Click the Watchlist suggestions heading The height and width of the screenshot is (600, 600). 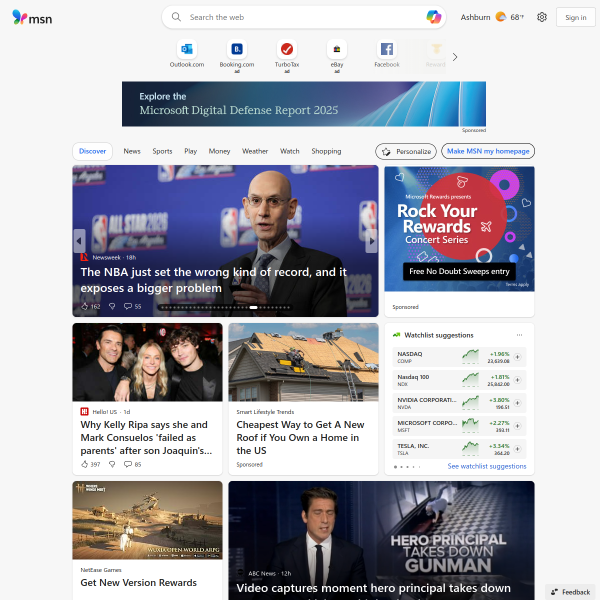[439, 335]
